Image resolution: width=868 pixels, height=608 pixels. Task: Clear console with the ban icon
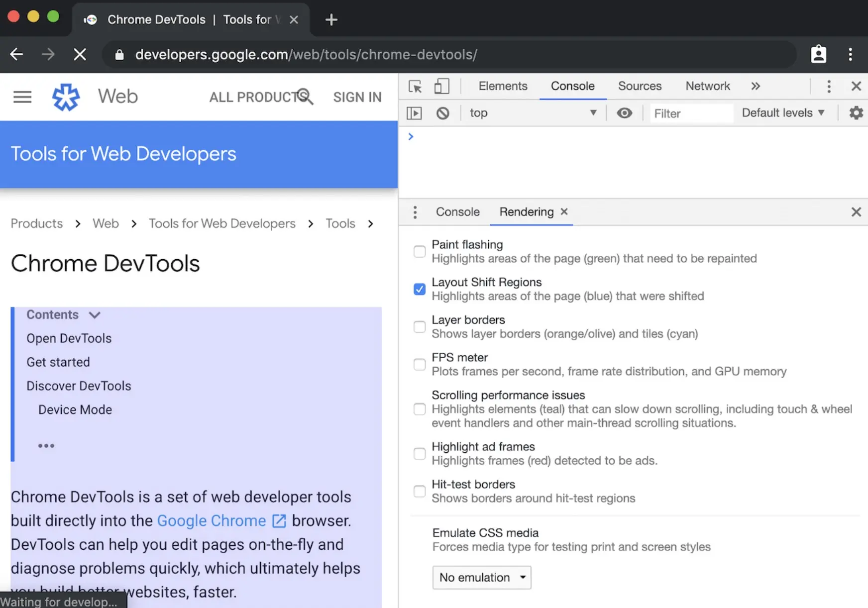pyautogui.click(x=442, y=113)
